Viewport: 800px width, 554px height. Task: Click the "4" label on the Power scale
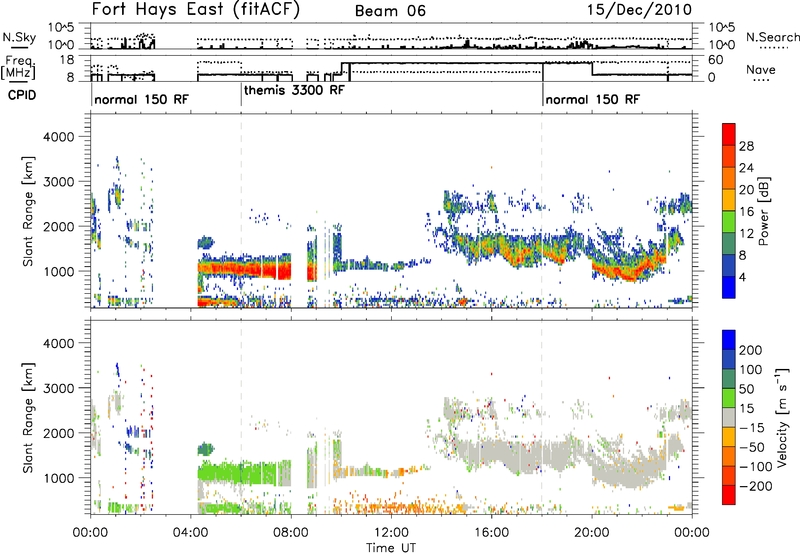coord(742,278)
